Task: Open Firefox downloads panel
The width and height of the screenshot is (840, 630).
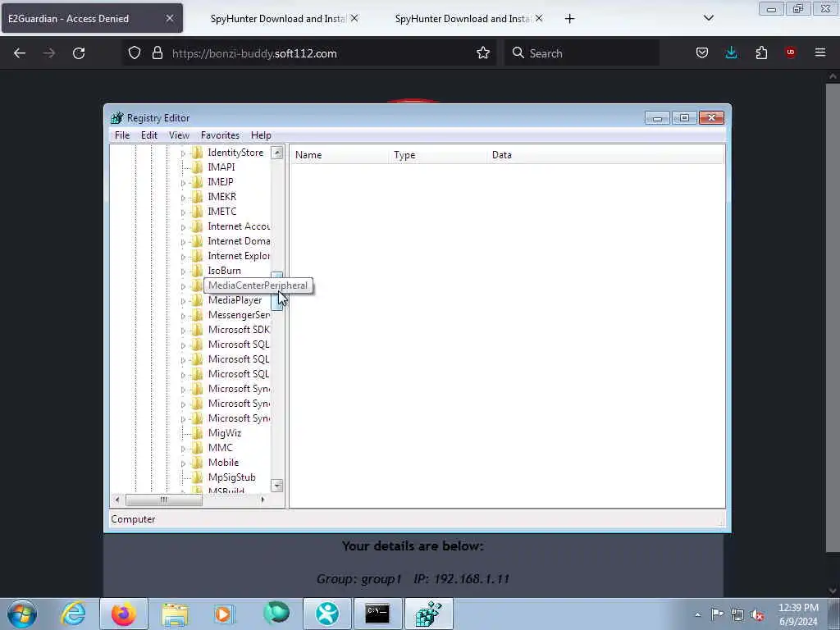Action: pyautogui.click(x=731, y=52)
